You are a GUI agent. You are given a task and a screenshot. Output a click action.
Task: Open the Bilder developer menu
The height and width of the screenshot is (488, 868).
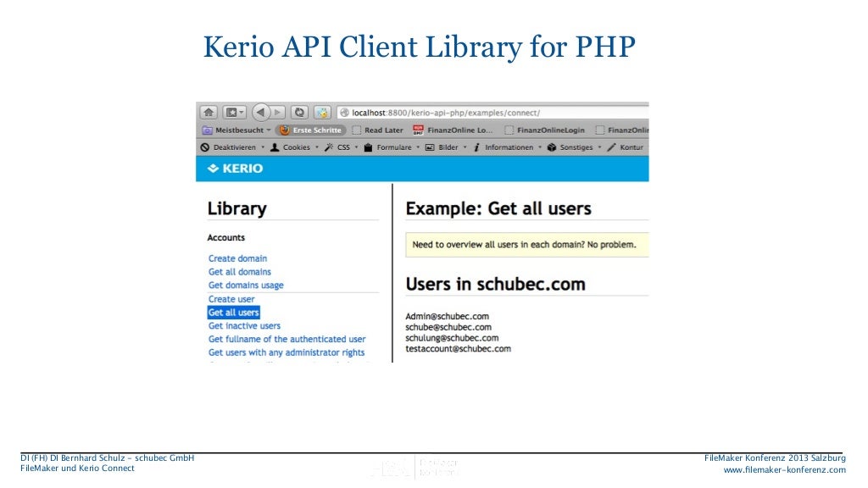pyautogui.click(x=446, y=147)
